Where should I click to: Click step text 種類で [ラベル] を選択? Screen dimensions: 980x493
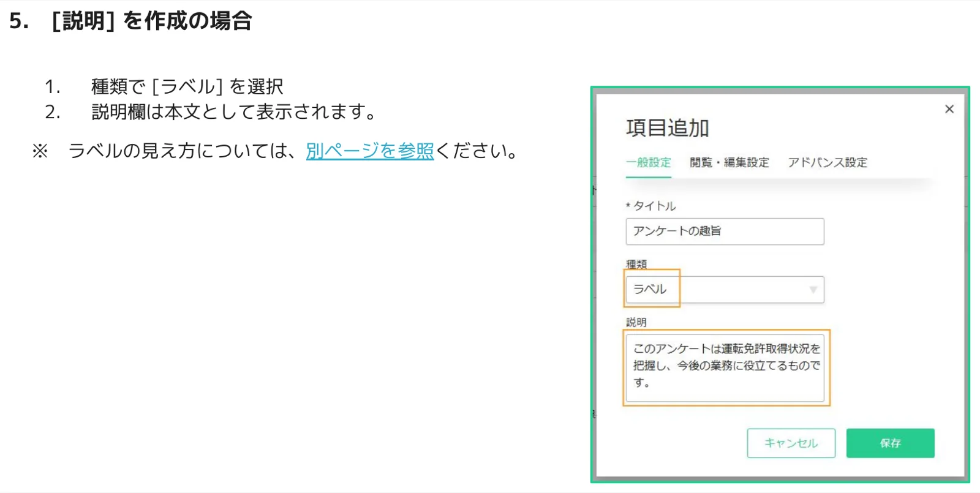(187, 87)
